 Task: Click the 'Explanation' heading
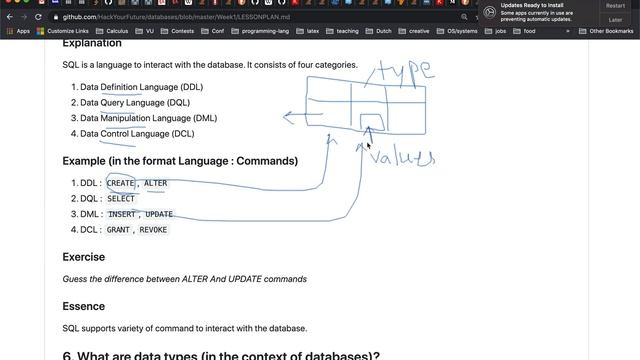(x=92, y=43)
